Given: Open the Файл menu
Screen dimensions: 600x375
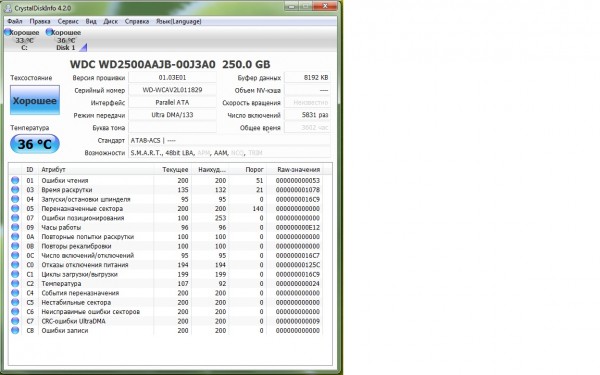Looking at the screenshot, I should click(15, 21).
